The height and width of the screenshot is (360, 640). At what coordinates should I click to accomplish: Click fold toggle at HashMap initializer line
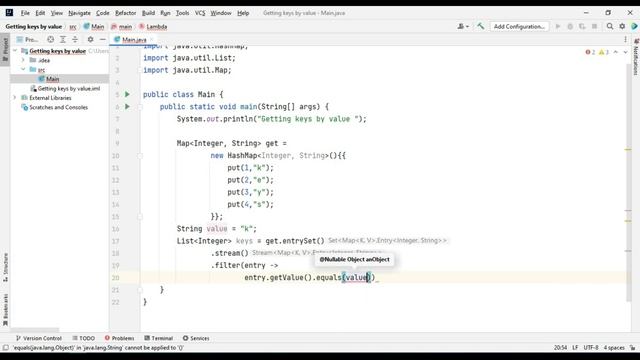[x=140, y=156]
